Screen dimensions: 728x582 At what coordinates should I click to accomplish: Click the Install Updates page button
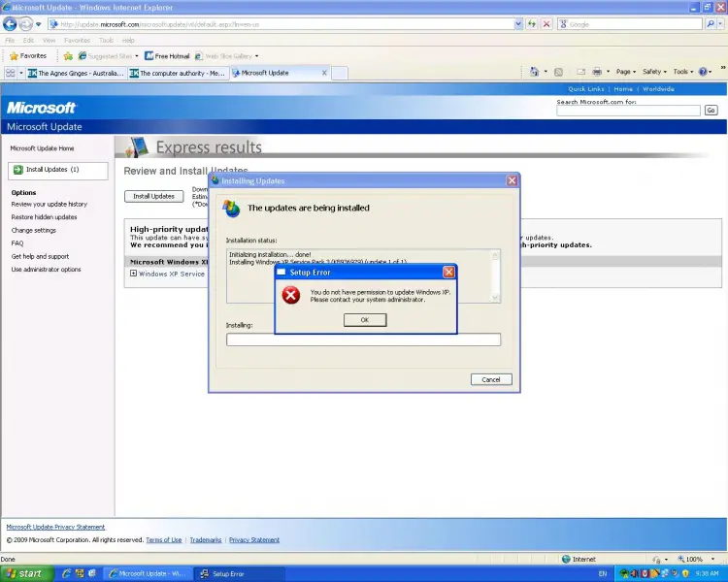153,196
